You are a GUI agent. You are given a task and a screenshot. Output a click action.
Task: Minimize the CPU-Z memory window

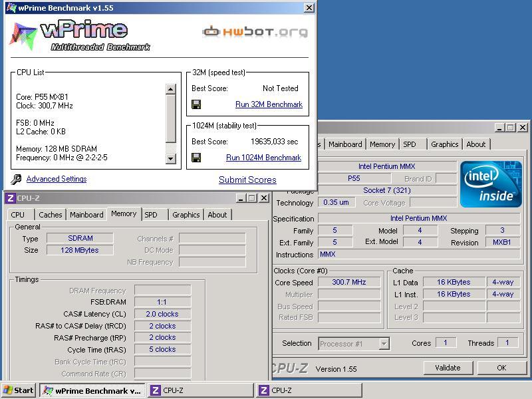click(x=241, y=198)
